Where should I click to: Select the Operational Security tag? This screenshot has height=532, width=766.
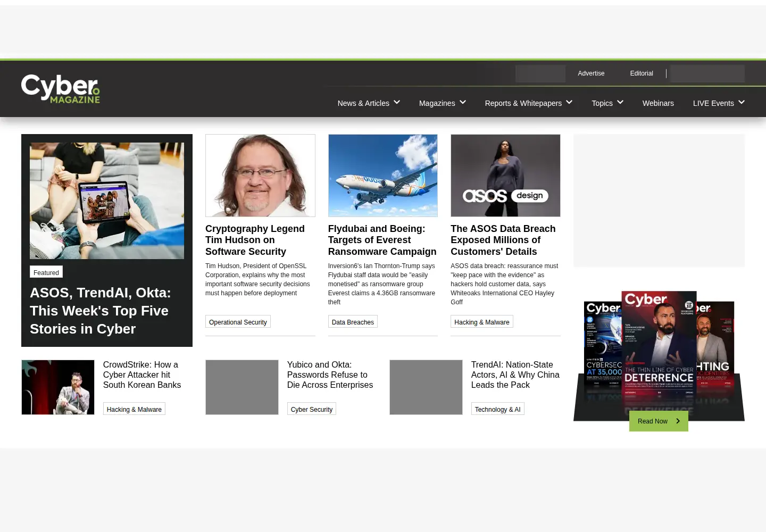coord(238,321)
